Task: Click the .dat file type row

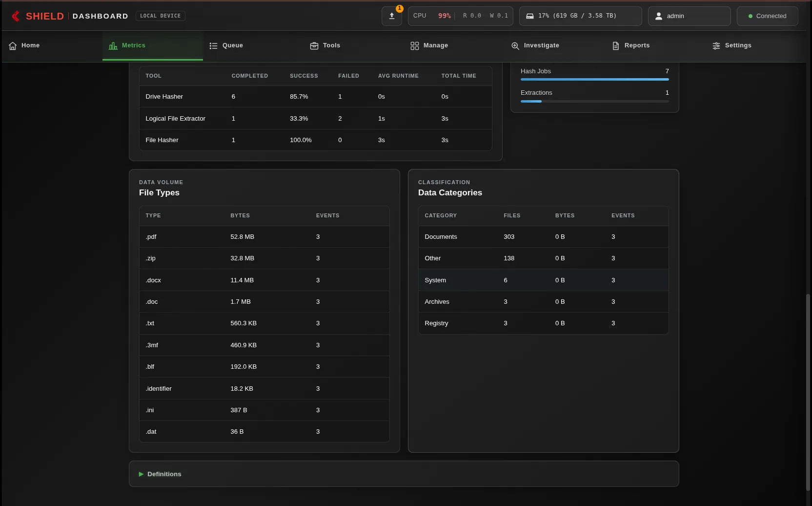Action: click(x=264, y=432)
